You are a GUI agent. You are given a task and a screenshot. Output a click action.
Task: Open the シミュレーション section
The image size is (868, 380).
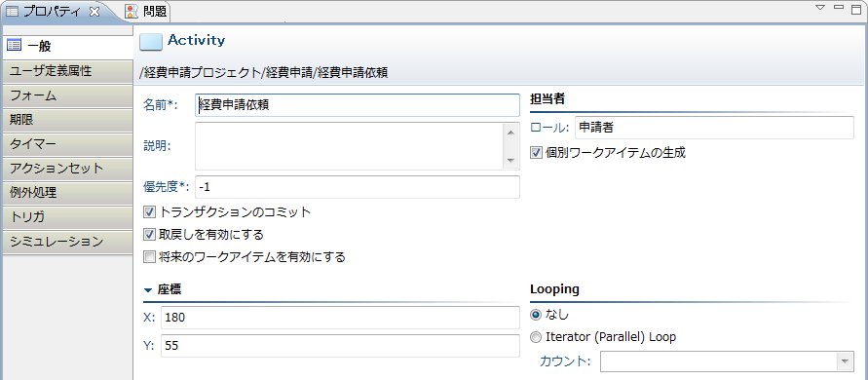pos(67,242)
